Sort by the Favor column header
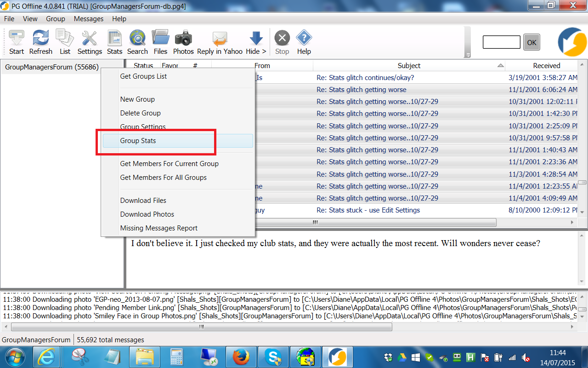Viewport: 588px width, 368px height. [x=170, y=66]
